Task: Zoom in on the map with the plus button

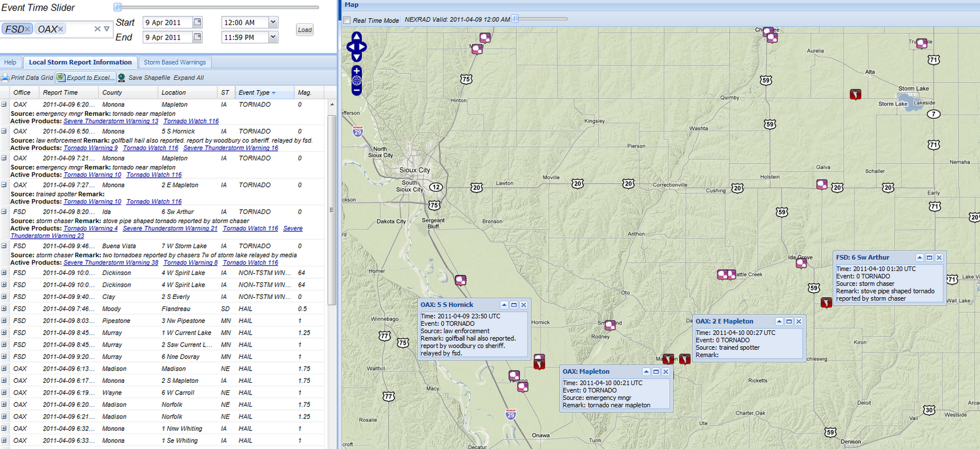Action: (356, 71)
